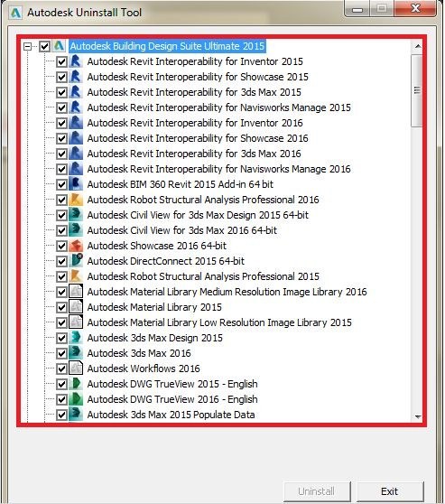Click DWG TrueView 2016 - English icon

(x=76, y=399)
